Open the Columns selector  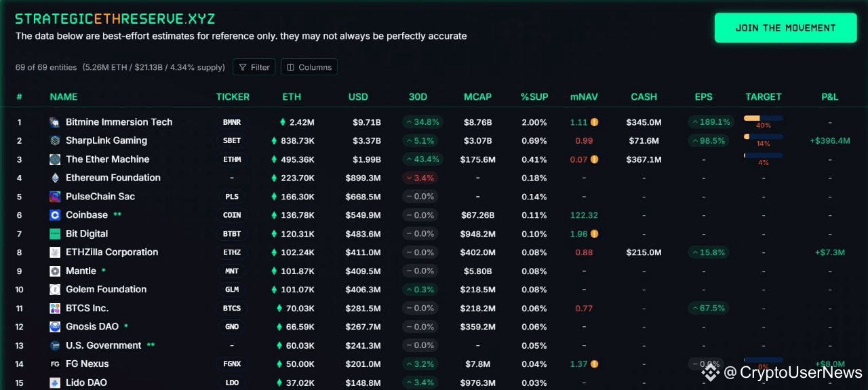tap(309, 67)
